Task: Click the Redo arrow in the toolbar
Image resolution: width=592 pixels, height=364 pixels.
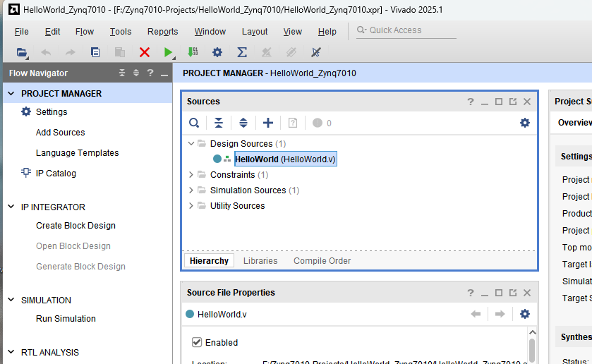Action: tap(71, 52)
